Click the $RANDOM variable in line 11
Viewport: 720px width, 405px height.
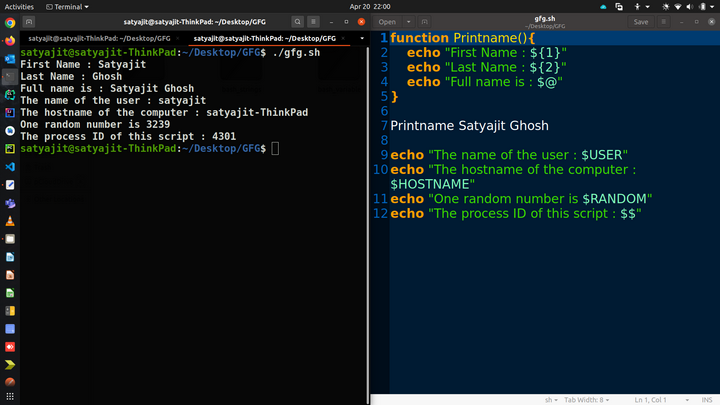tap(614, 199)
